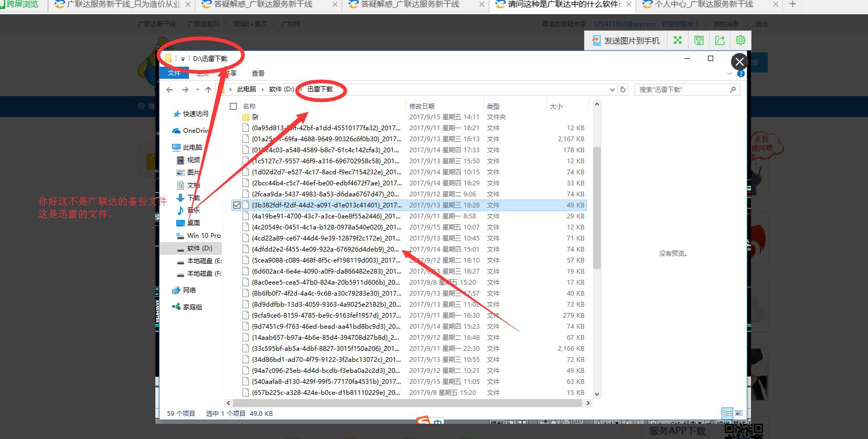Go up one folder level arrow
868x439 pixels.
tap(208, 90)
